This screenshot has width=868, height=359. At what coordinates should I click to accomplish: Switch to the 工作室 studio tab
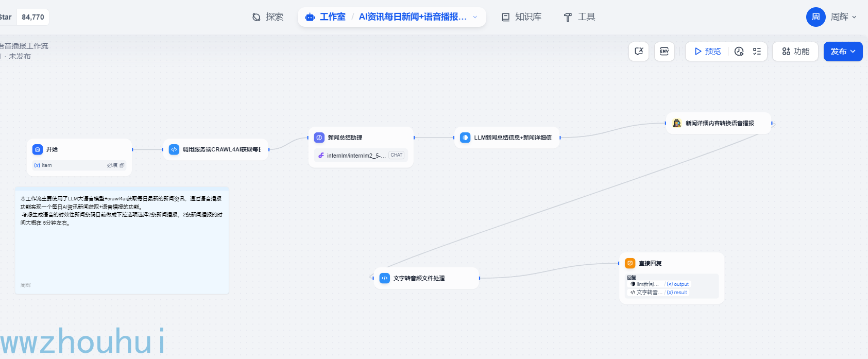point(326,17)
